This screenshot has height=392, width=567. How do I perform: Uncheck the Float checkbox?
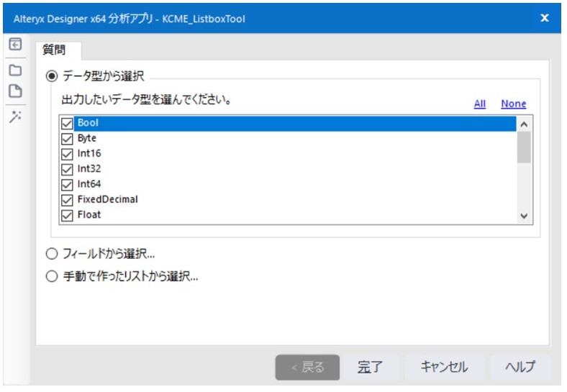click(68, 215)
